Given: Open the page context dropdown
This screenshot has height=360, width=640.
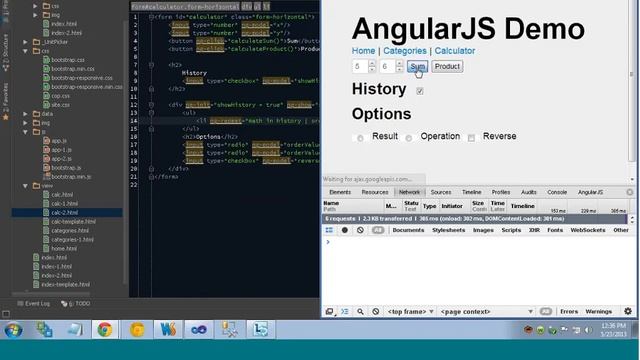Looking at the screenshot, I should [486, 311].
